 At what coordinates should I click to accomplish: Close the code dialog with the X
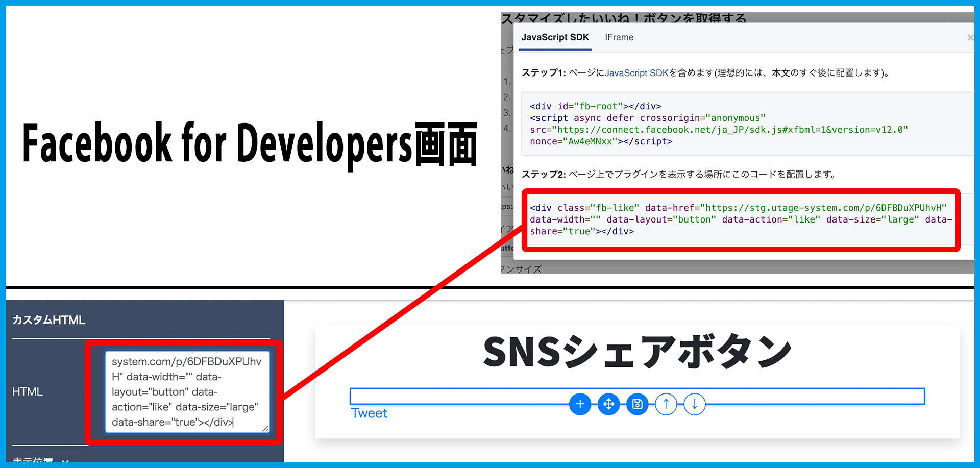pyautogui.click(x=970, y=38)
